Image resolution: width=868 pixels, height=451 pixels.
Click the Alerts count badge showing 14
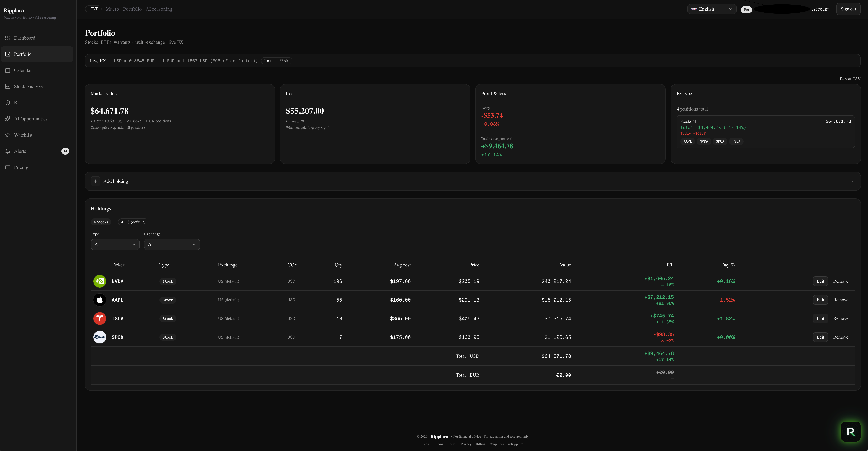[x=65, y=151]
